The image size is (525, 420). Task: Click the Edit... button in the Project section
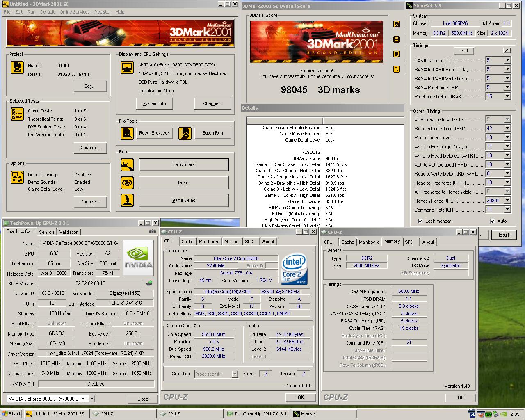[x=90, y=86]
